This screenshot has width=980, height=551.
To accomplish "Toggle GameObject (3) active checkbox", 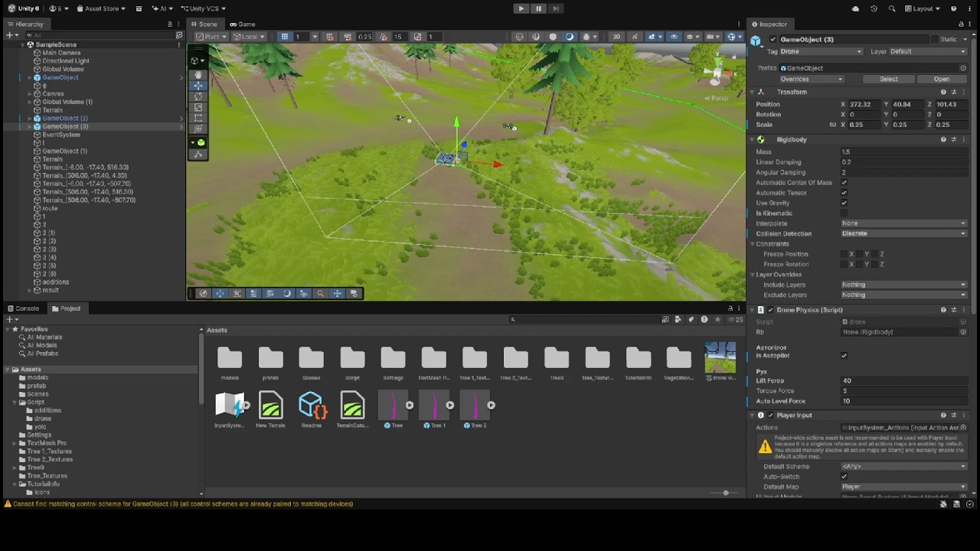I will (x=773, y=40).
